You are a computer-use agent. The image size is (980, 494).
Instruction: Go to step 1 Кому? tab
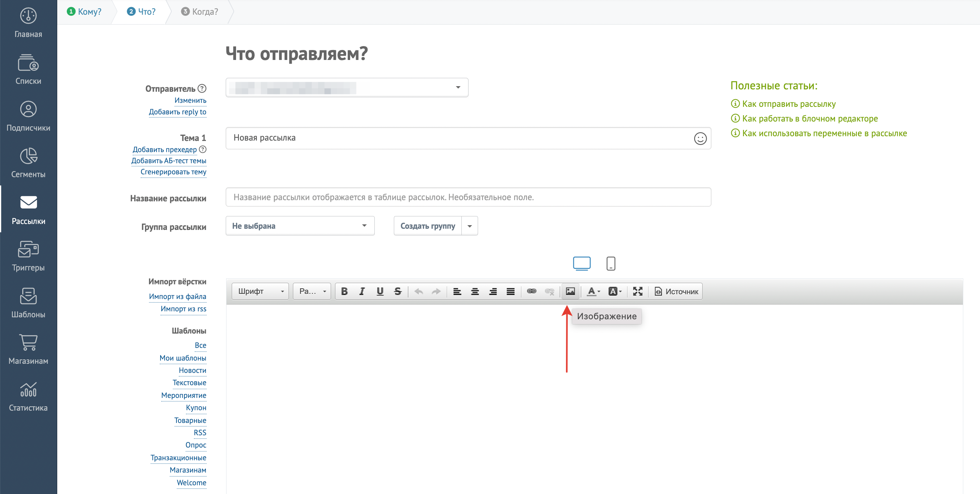[84, 12]
